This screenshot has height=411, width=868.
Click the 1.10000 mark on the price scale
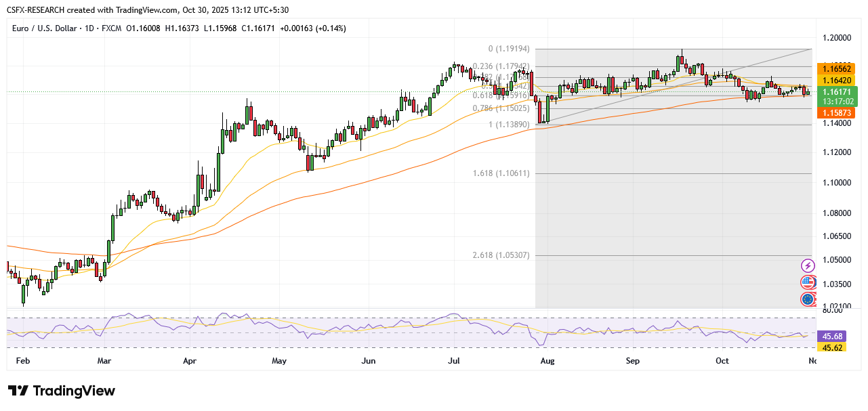(837, 183)
